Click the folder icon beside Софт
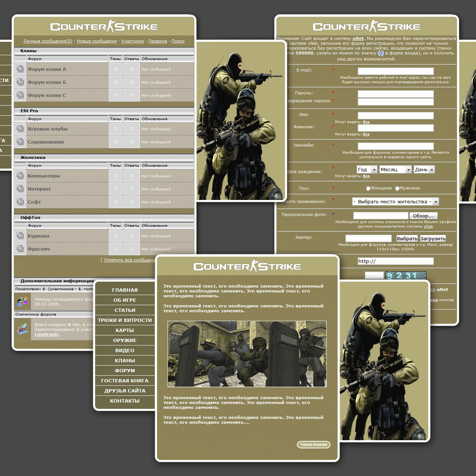This screenshot has width=476, height=476. pos(20,202)
